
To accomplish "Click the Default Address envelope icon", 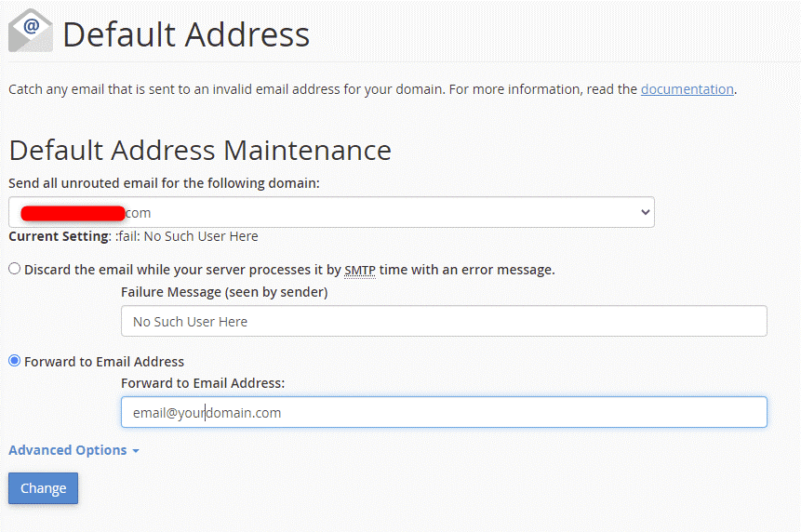I will coord(31,32).
